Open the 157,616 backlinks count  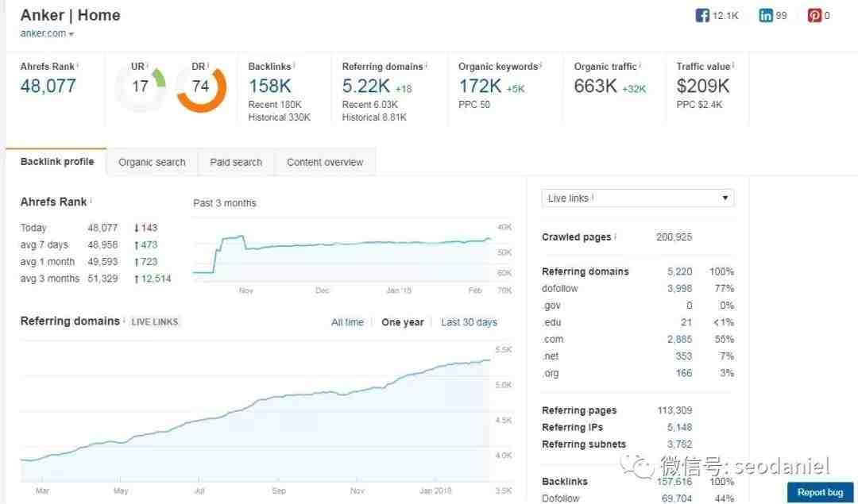pyautogui.click(x=674, y=482)
